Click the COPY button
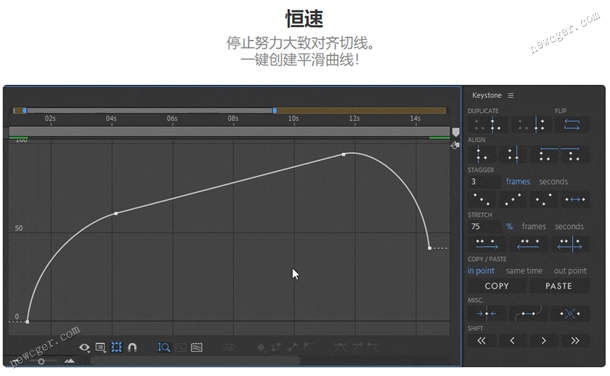Viewport: 610px width, 376px height. pyautogui.click(x=497, y=286)
